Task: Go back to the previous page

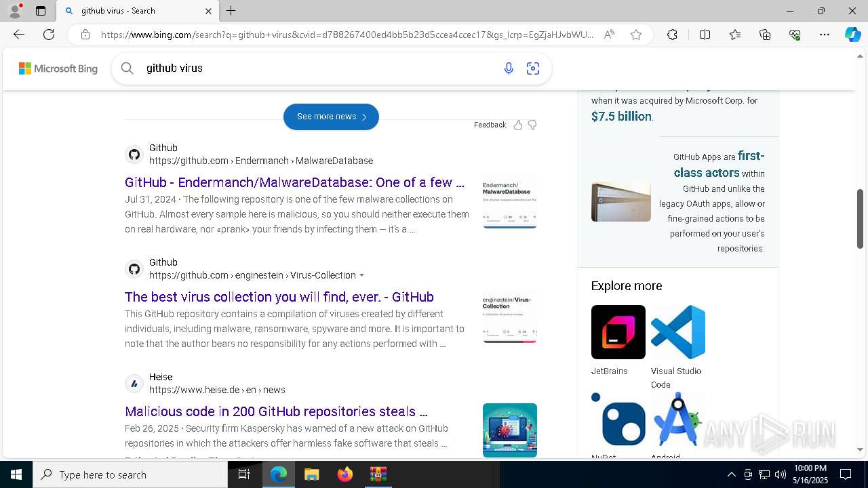Action: 19,35
